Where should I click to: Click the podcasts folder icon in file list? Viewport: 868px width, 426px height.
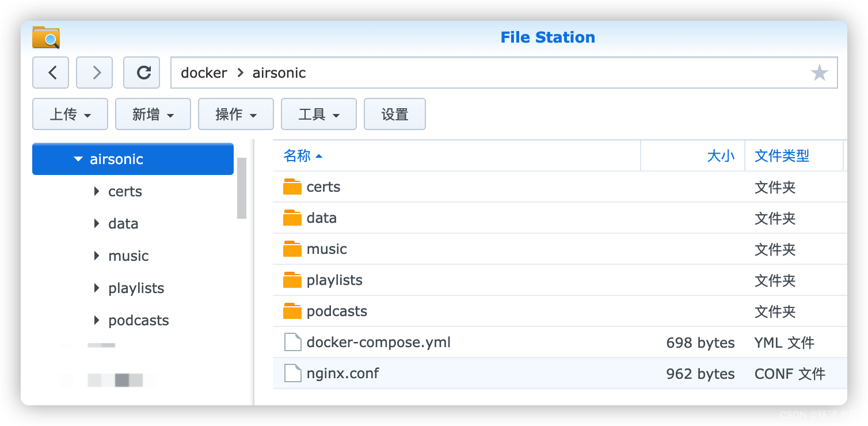point(292,311)
